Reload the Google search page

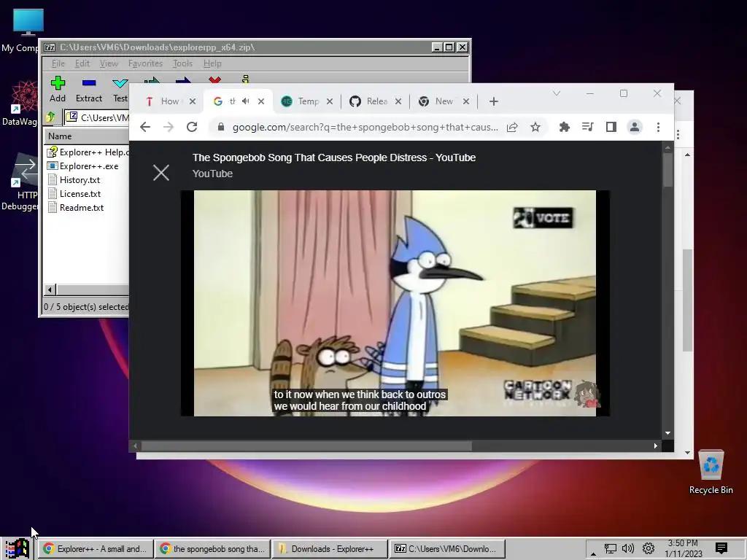(x=192, y=127)
